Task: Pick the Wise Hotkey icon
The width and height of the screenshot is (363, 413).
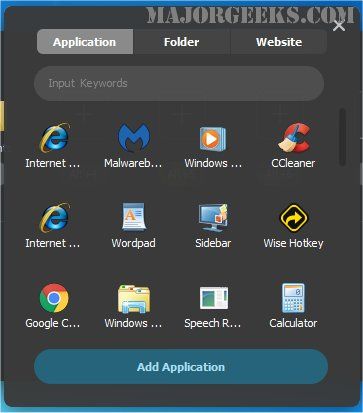Action: click(294, 218)
